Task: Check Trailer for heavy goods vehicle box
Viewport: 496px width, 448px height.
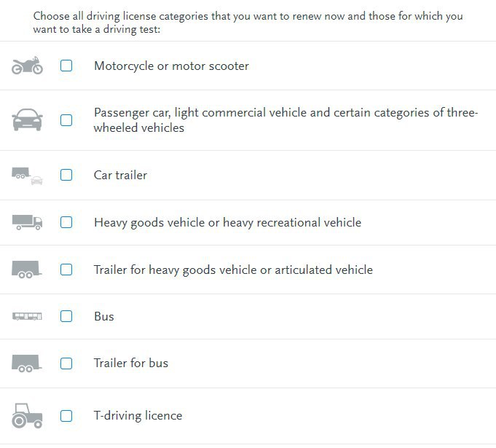Action: tap(66, 270)
